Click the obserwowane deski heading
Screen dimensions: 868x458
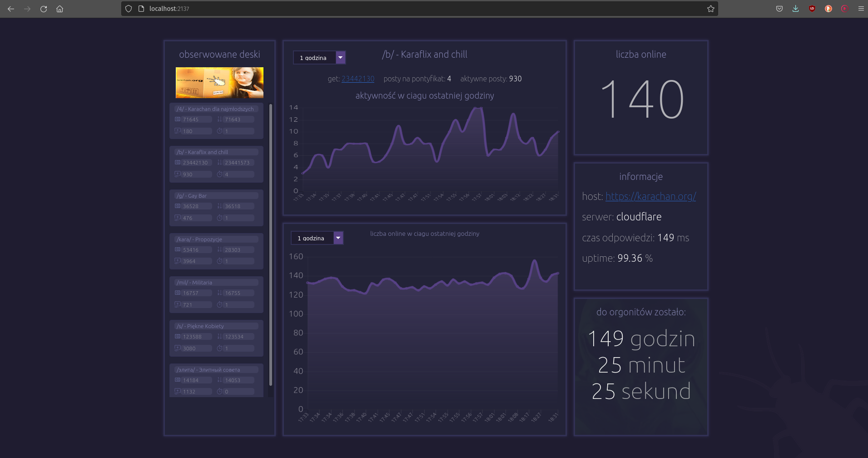click(219, 54)
